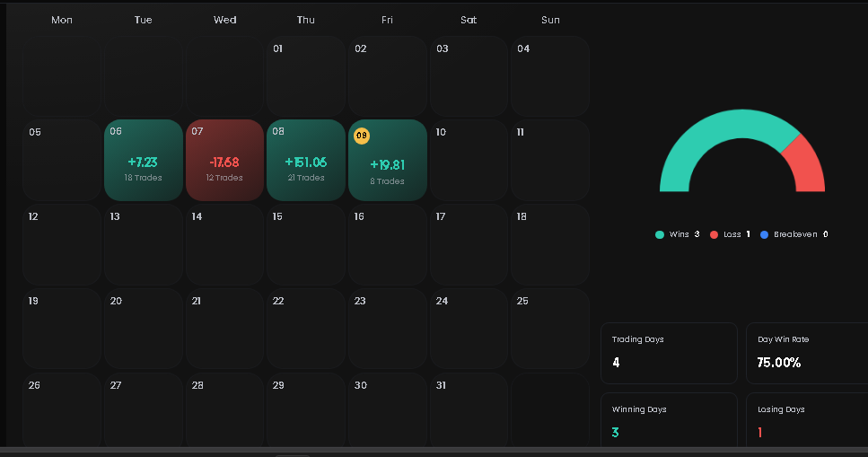Select calendar day 17
This screenshot has width=868, height=457.
tap(469, 244)
